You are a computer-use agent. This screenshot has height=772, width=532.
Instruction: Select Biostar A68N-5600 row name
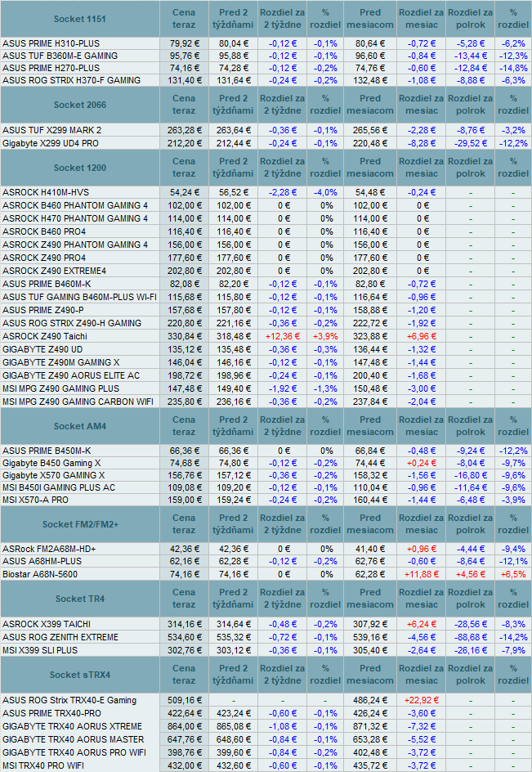[x=40, y=574]
